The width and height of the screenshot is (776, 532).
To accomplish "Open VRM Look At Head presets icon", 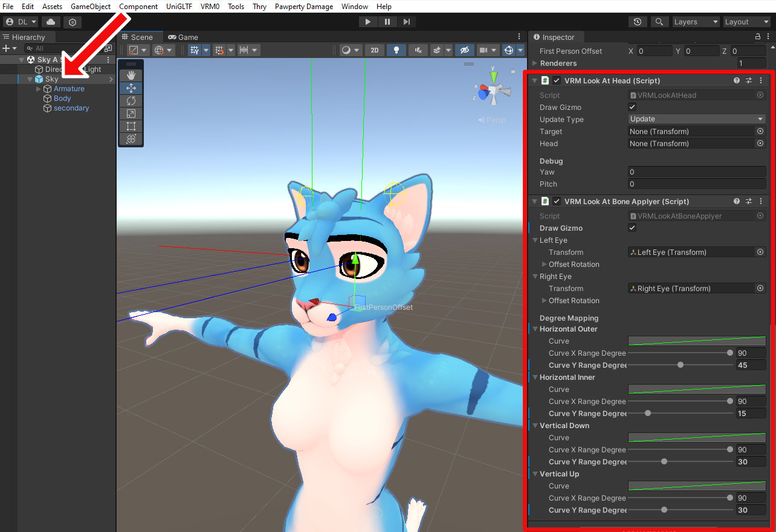I will tap(749, 80).
